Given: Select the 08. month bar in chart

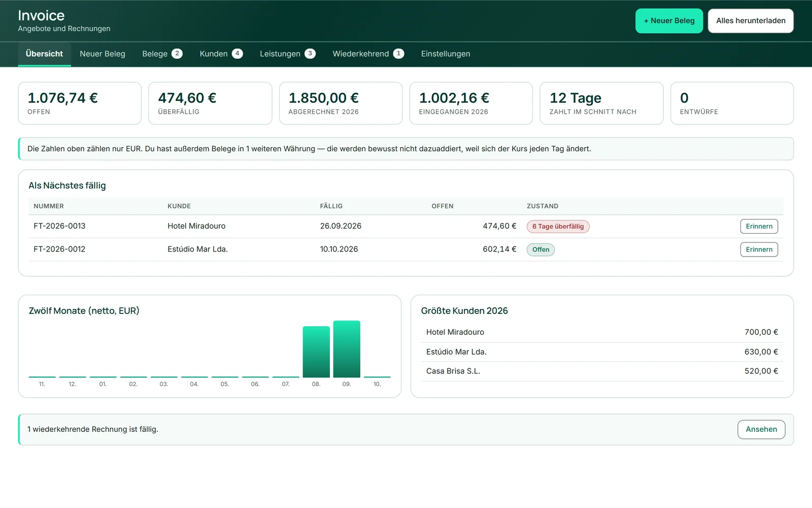Looking at the screenshot, I should 316,352.
